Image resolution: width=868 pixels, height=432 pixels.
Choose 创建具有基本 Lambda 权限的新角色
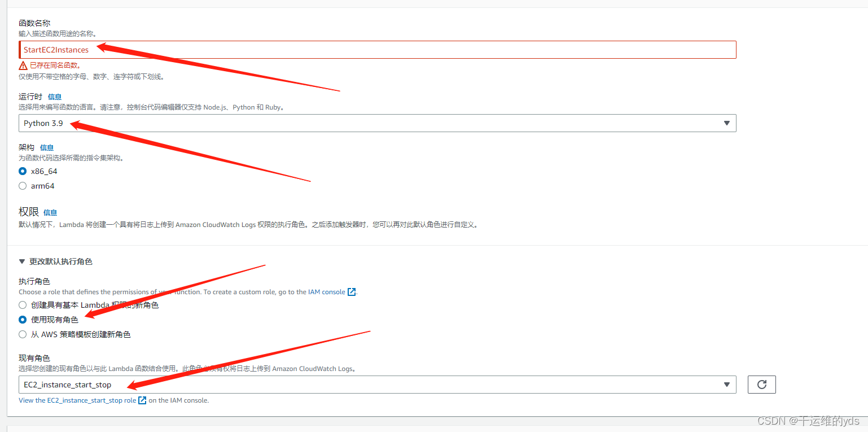(22, 305)
